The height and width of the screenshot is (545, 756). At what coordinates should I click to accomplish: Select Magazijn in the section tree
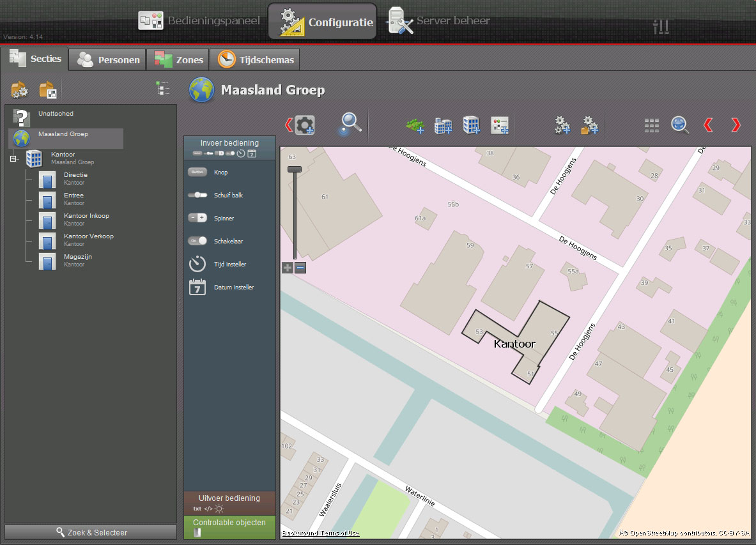point(78,257)
